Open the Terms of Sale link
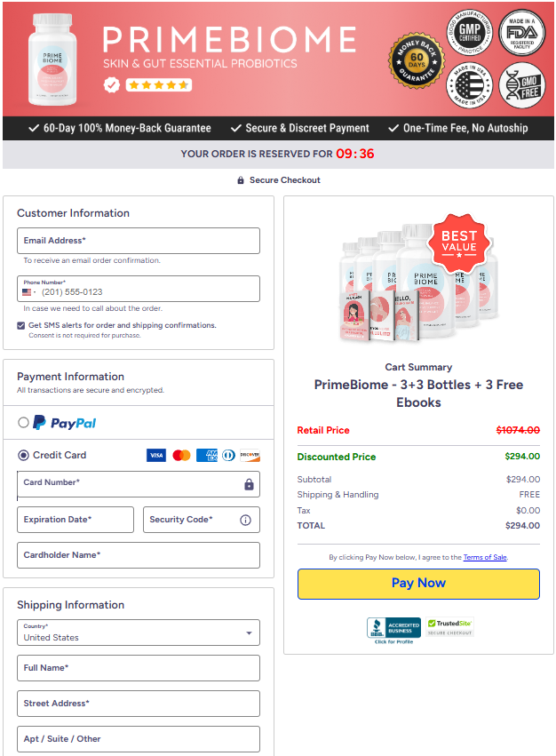Screen dimensions: 556x756 485,557
